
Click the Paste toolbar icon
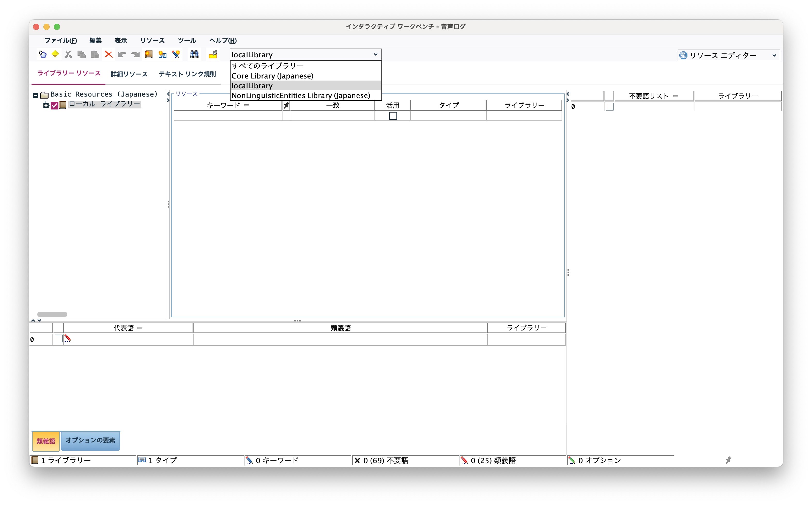pos(95,54)
